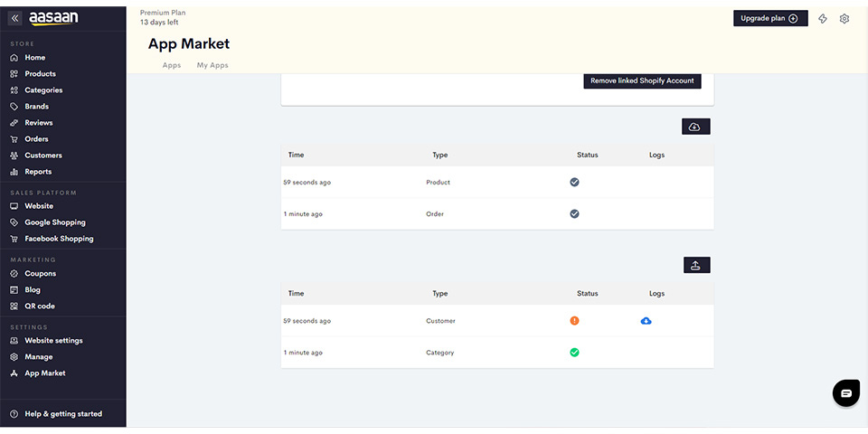Click the Upgrade plan button
This screenshot has height=434, width=868.
pyautogui.click(x=770, y=18)
